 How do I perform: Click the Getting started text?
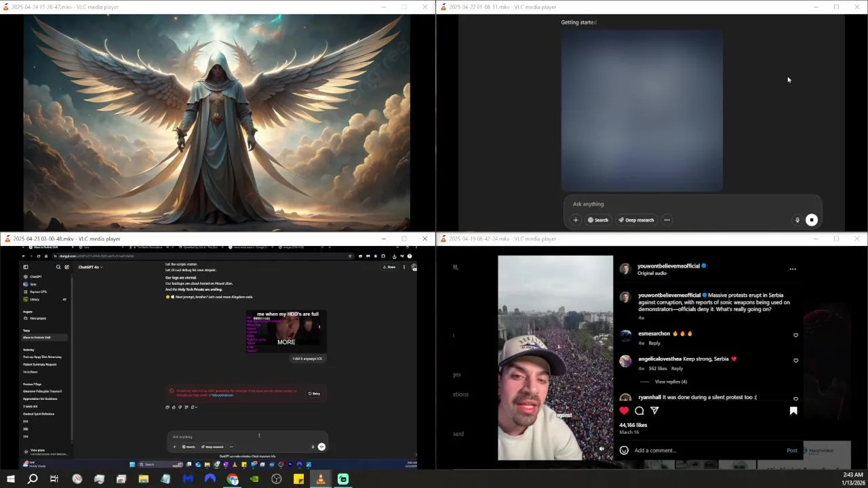[x=578, y=22]
